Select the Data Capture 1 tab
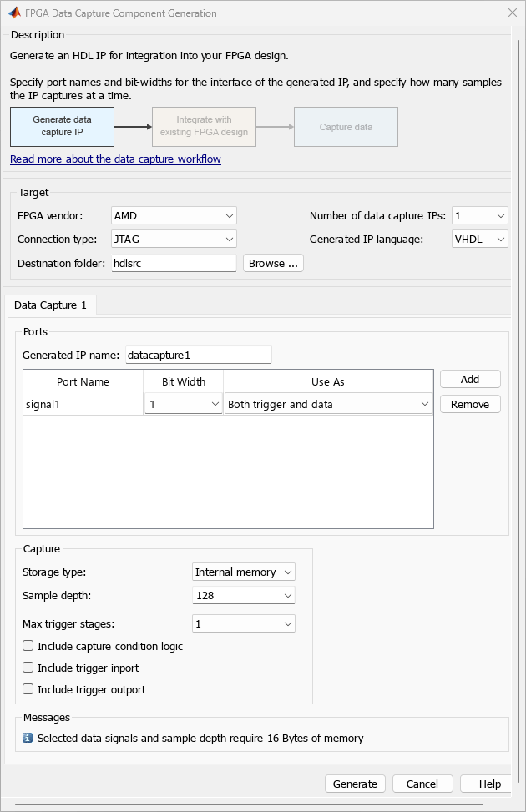Viewport: 526px width, 812px height. pyautogui.click(x=50, y=305)
